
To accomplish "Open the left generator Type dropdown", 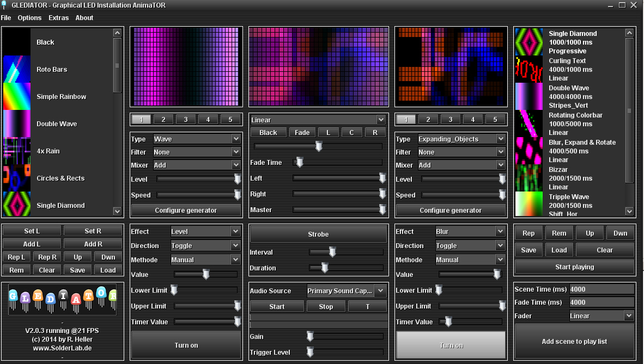I will point(197,139).
